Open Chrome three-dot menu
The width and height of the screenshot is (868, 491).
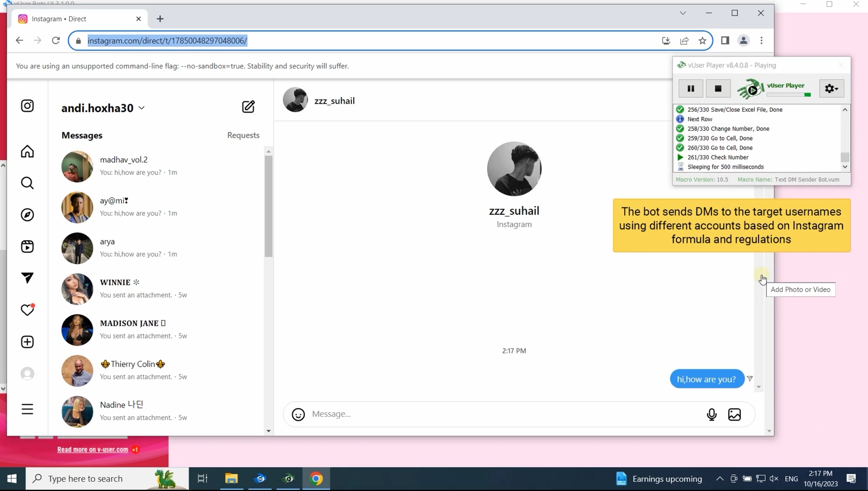(x=762, y=41)
